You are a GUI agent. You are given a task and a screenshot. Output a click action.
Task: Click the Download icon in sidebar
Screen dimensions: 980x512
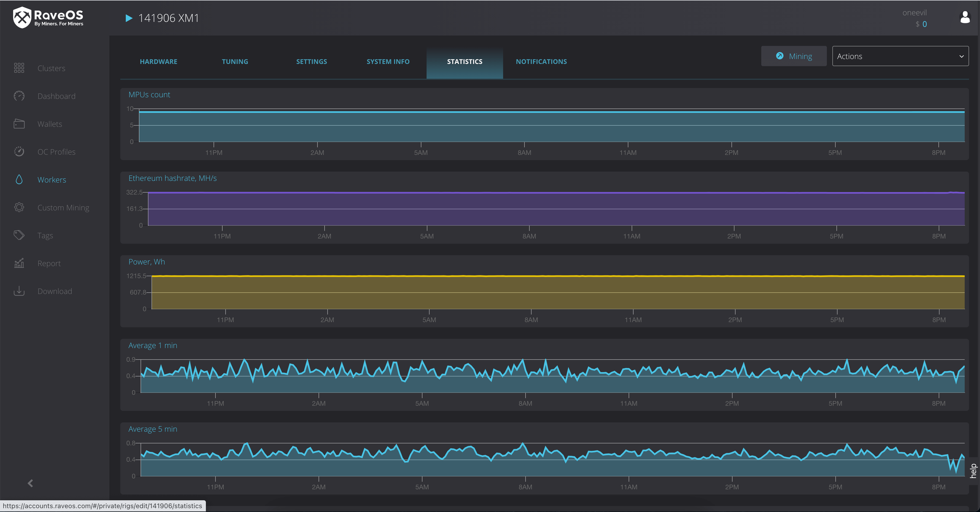tap(19, 291)
